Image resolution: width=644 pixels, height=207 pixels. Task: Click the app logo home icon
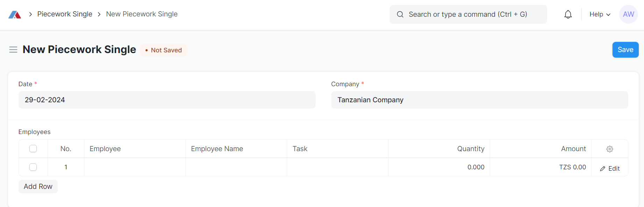[x=15, y=14]
